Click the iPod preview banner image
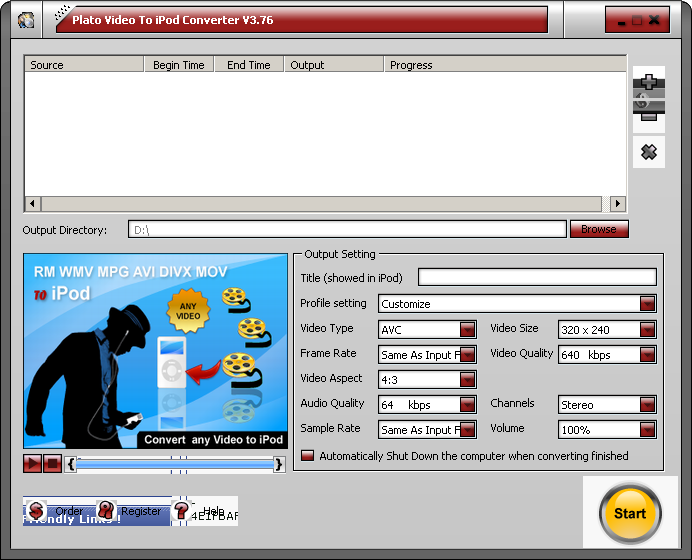Viewport: 692px width, 560px height. coord(155,351)
